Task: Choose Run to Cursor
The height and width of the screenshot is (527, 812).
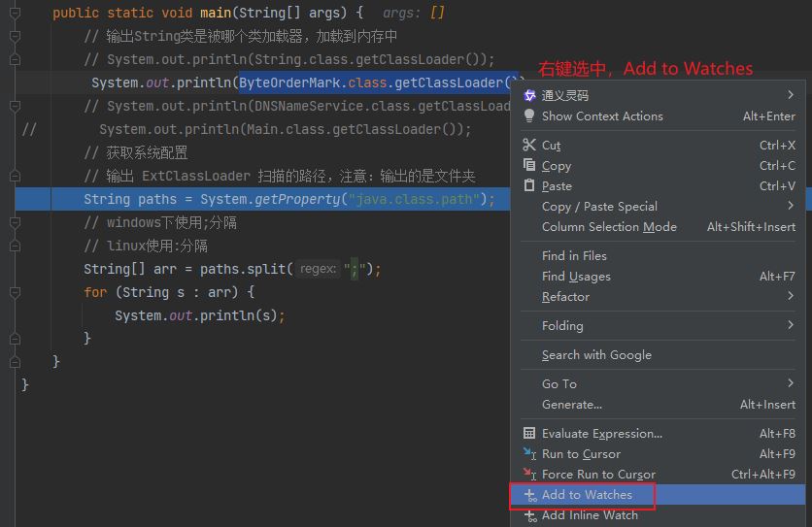Action: [x=658, y=454]
